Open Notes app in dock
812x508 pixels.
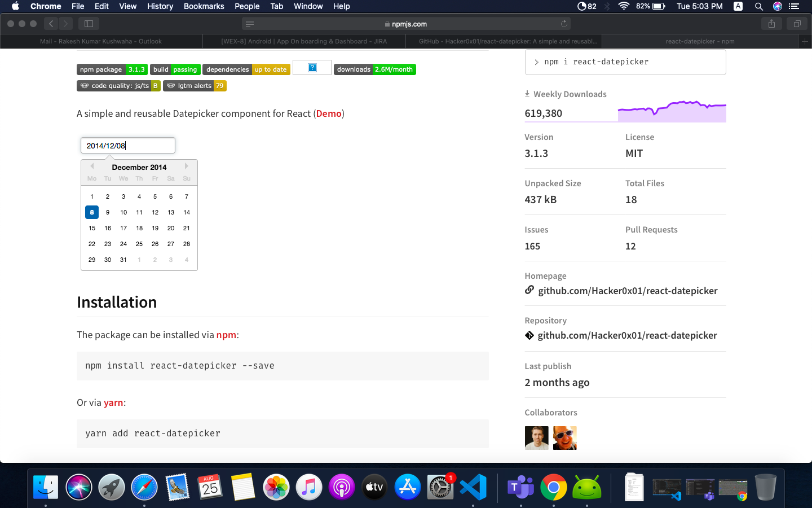[x=243, y=487]
